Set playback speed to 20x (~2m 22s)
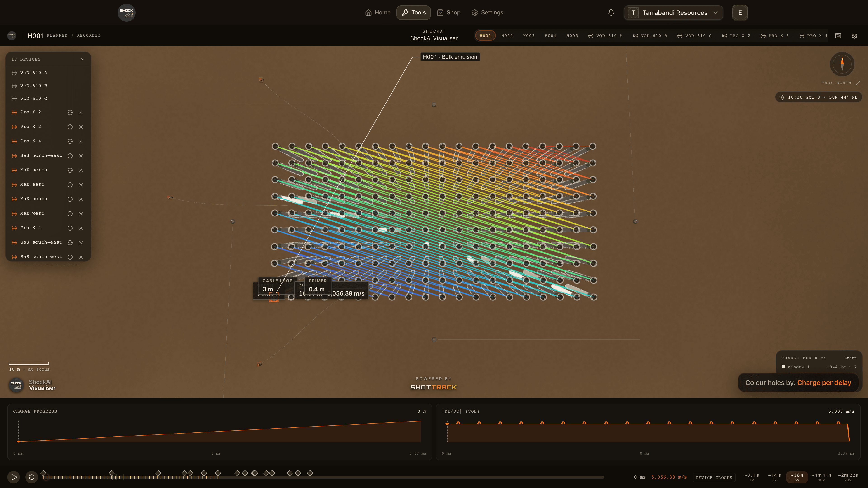This screenshot has width=868, height=488. coord(848,477)
